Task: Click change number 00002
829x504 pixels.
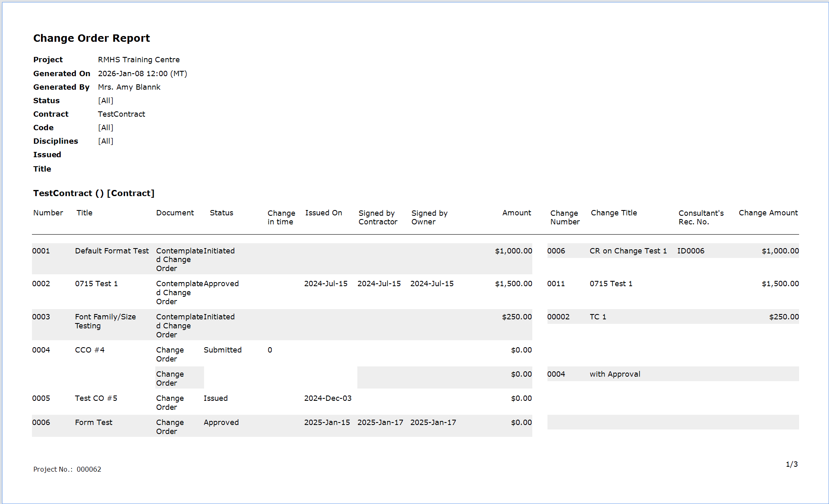Action: [x=558, y=317]
